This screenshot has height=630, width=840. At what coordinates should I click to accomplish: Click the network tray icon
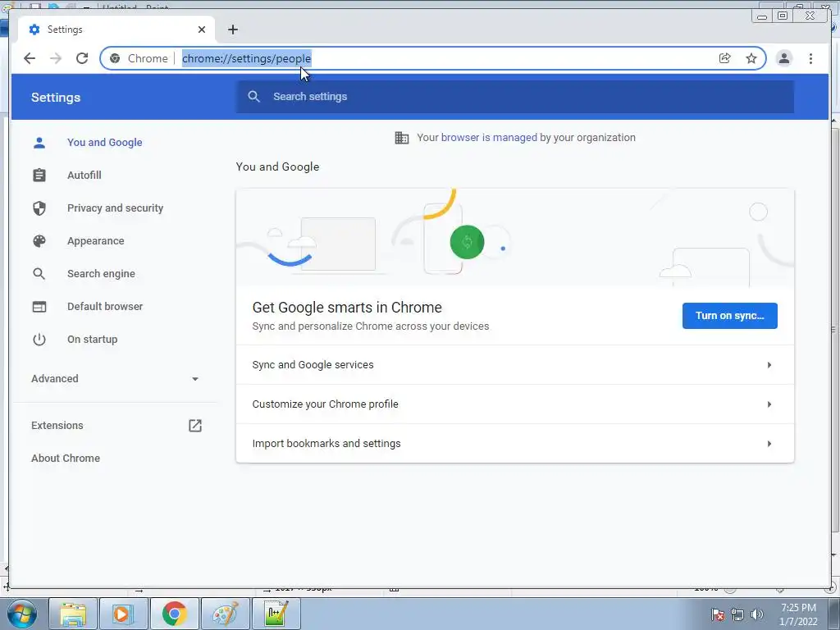737,614
